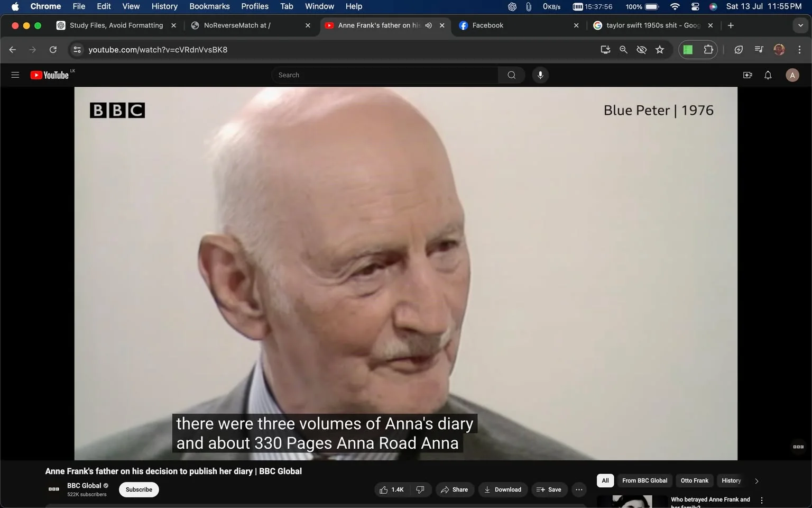Reload the YouTube page

tap(53, 50)
